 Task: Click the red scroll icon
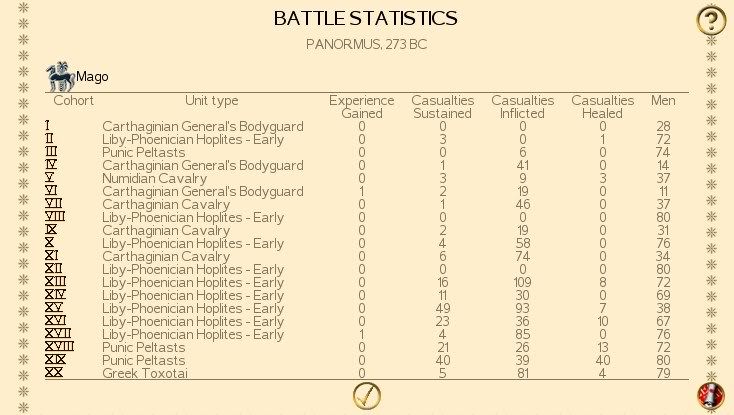point(710,396)
